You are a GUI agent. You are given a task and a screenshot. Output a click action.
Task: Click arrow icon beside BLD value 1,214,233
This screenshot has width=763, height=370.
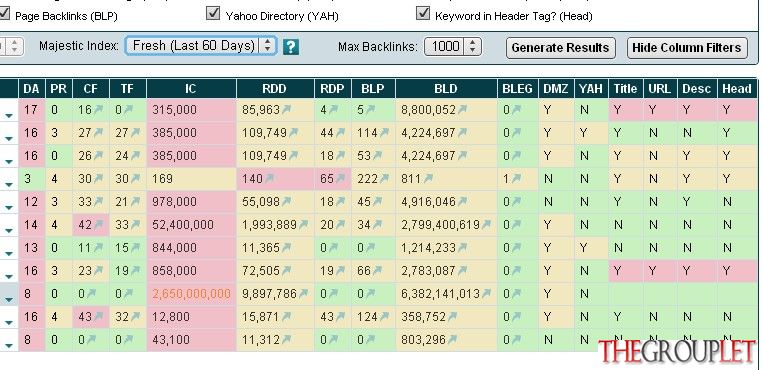tap(462, 247)
